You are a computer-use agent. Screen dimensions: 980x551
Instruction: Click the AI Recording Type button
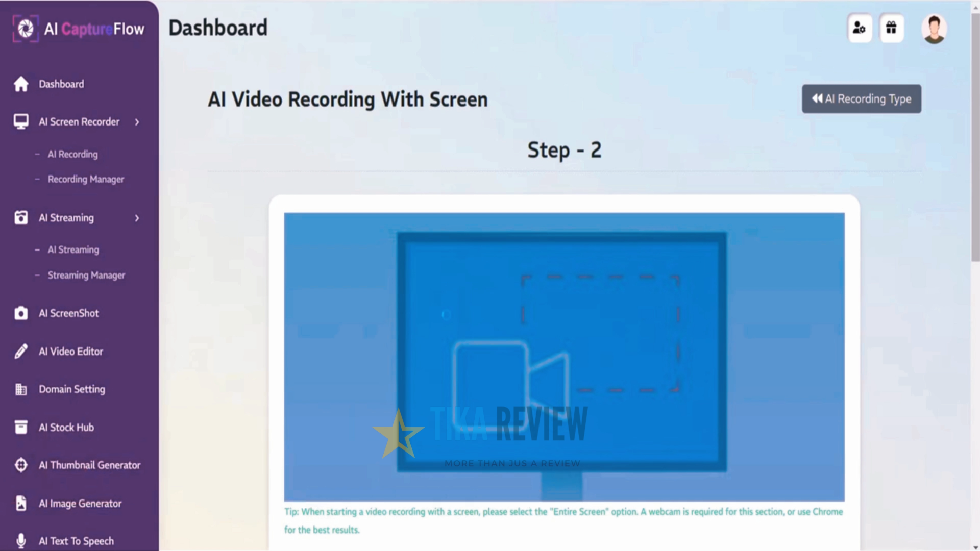click(x=861, y=98)
